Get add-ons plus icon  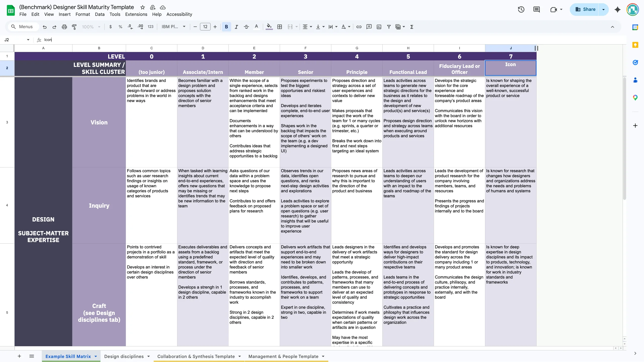point(635,125)
